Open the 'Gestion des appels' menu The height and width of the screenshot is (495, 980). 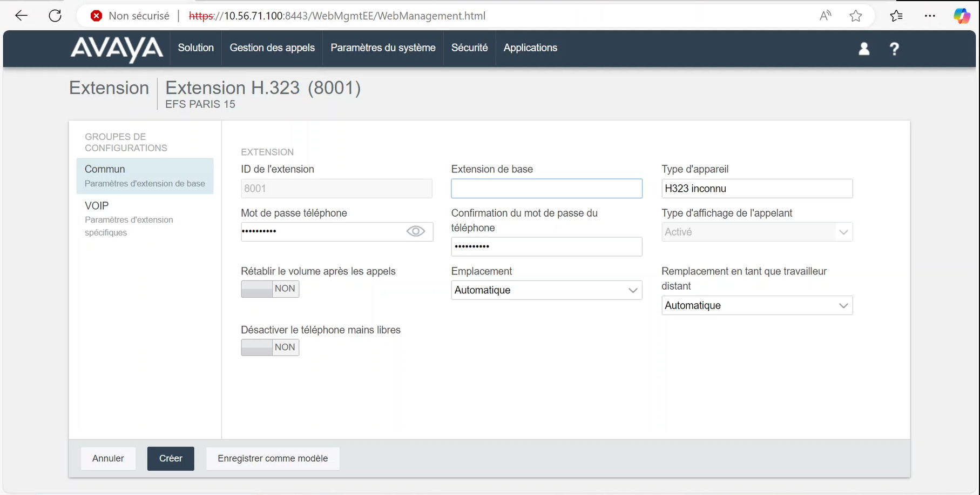point(272,48)
